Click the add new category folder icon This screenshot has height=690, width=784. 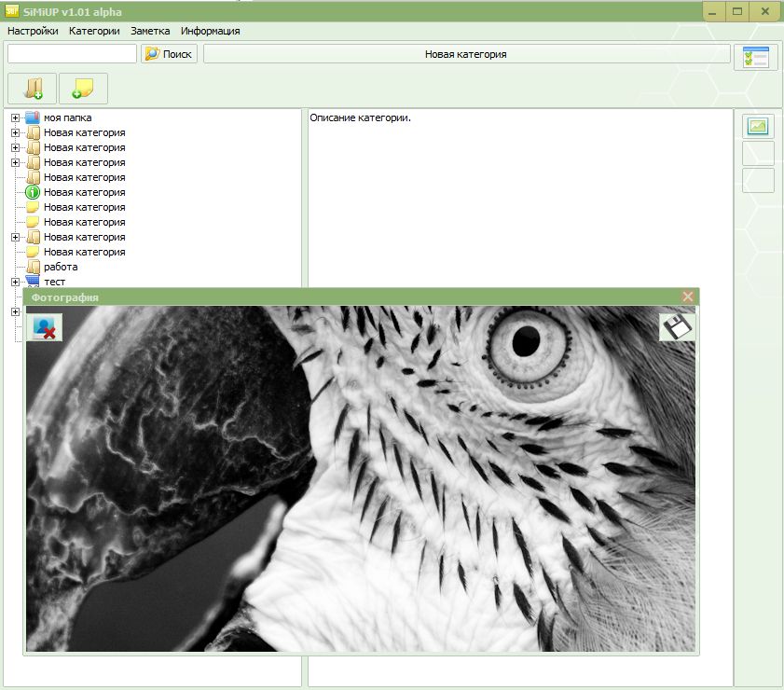pyautogui.click(x=32, y=89)
